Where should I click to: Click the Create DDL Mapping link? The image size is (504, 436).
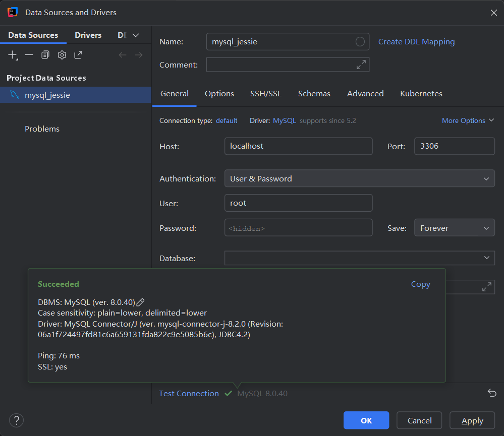click(x=416, y=42)
